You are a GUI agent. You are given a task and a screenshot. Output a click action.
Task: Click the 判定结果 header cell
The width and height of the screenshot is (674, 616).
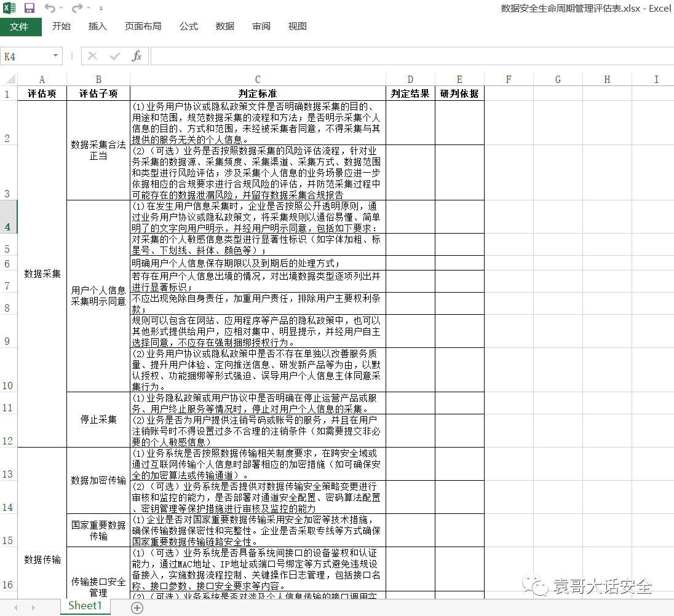(x=410, y=93)
